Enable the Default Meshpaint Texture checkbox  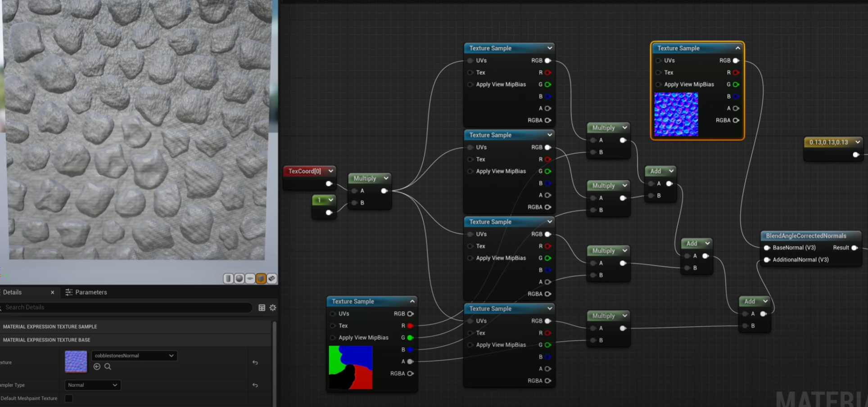click(x=68, y=398)
